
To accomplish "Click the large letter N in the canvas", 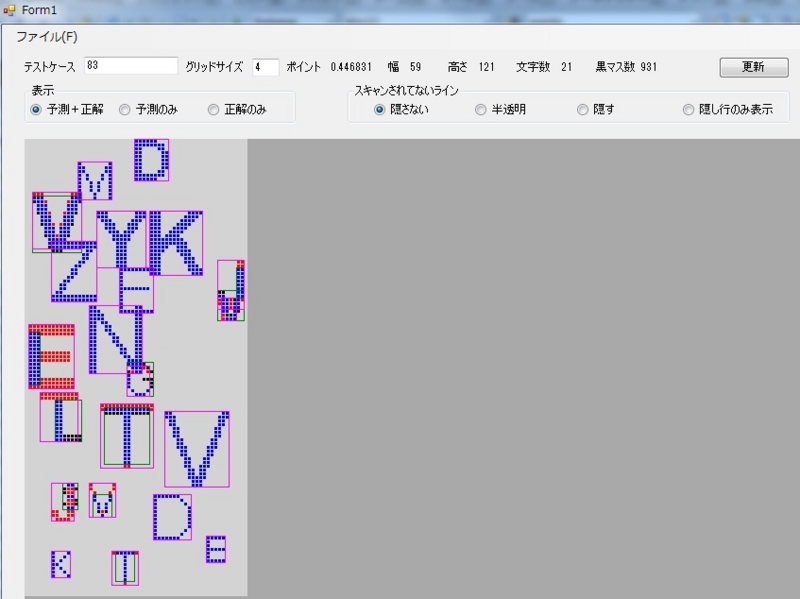I will [x=116, y=339].
